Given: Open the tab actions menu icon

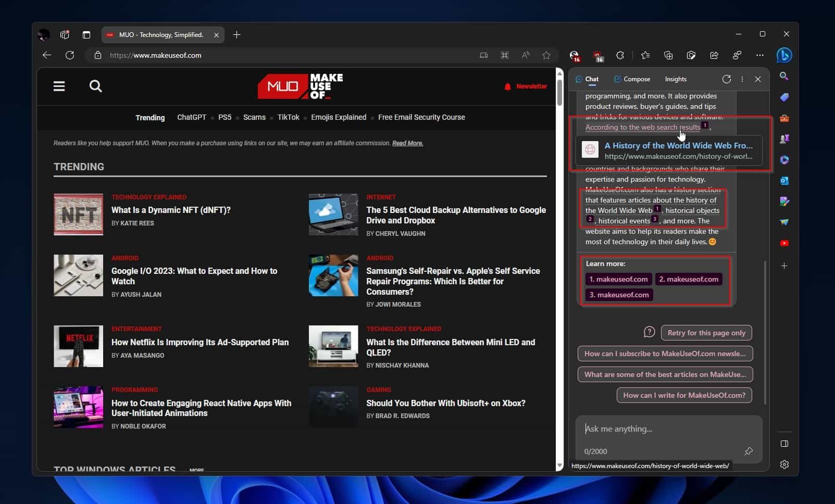Looking at the screenshot, I should click(86, 35).
